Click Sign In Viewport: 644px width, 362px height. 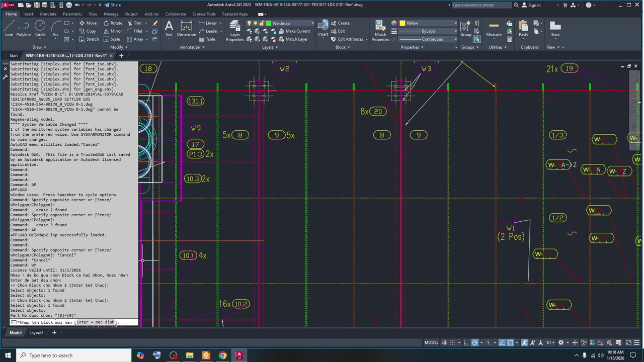[x=531, y=5]
